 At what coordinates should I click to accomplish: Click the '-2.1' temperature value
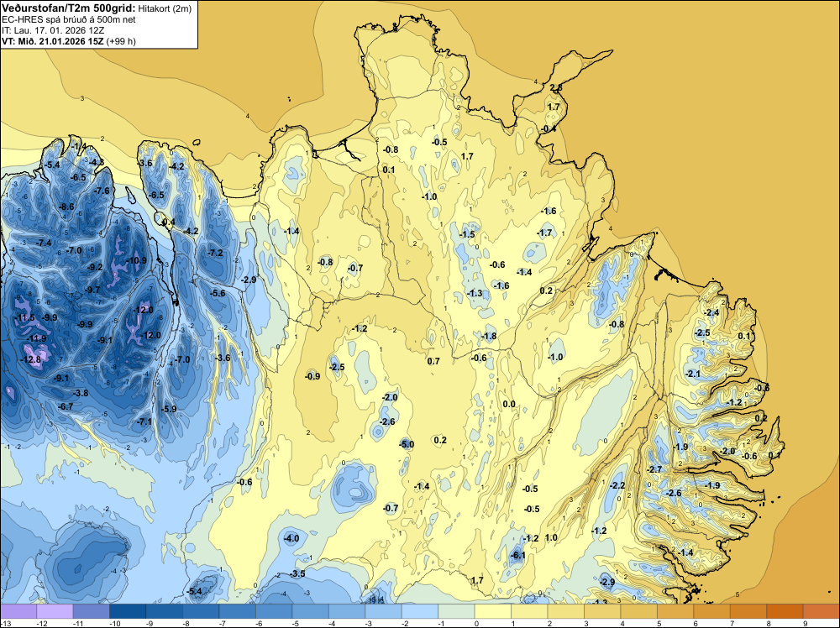[x=693, y=374]
